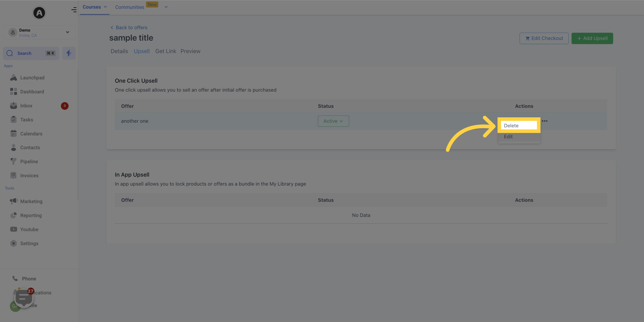Toggle the Active status dropdown for another one
This screenshot has height=322, width=644.
point(333,121)
